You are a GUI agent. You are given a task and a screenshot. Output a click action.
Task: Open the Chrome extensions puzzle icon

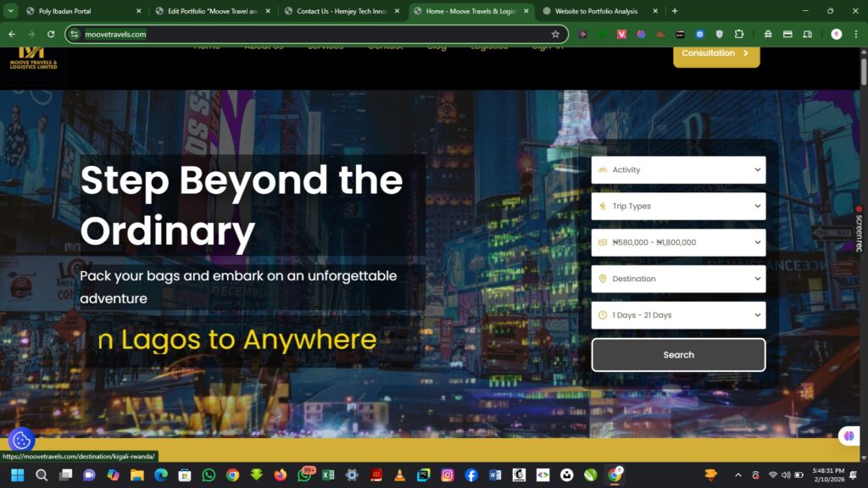click(x=738, y=34)
